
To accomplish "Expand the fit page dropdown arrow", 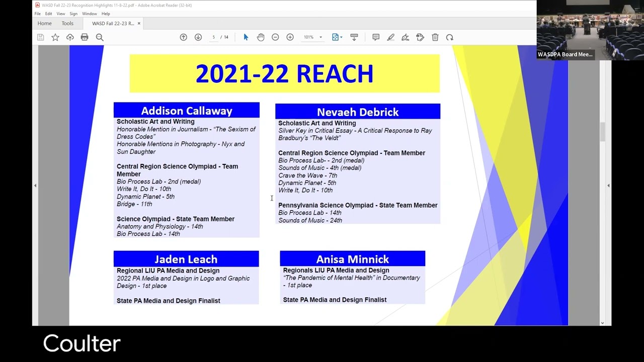I will click(x=342, y=37).
